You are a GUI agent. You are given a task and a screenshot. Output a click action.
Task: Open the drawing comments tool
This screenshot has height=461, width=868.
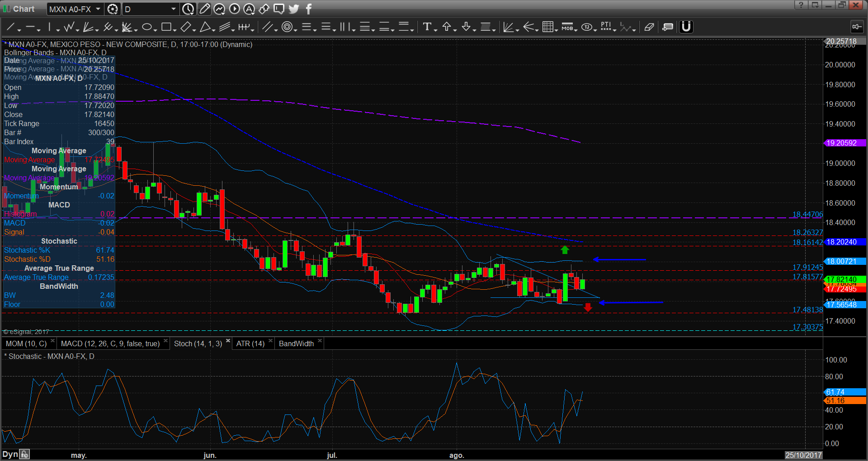pos(667,27)
